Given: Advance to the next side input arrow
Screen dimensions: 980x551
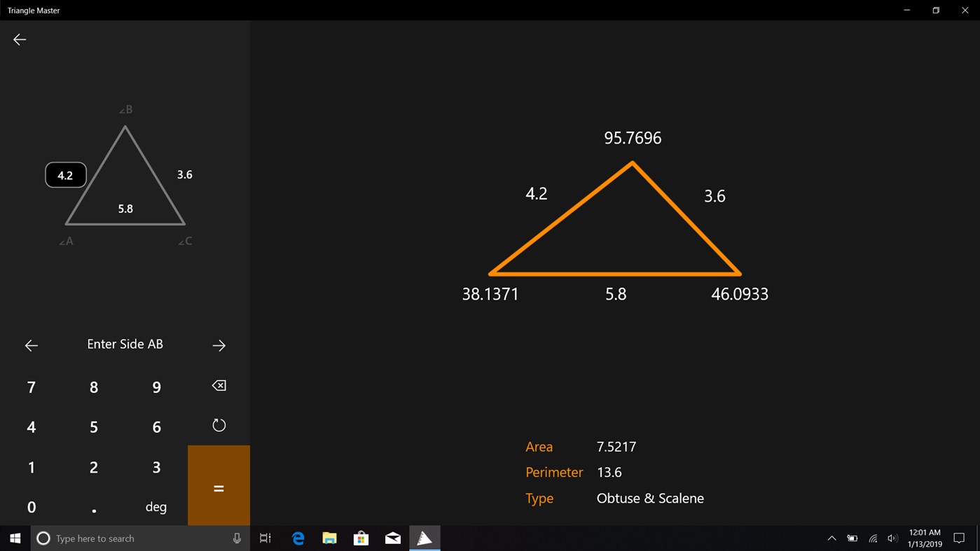Looking at the screenshot, I should pos(219,344).
